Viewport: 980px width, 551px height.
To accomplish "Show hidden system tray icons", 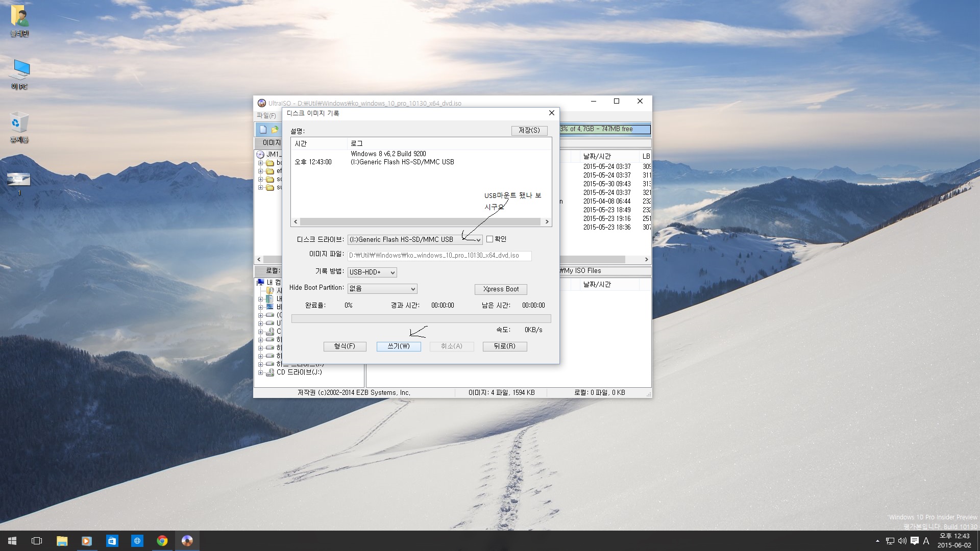I will [877, 541].
